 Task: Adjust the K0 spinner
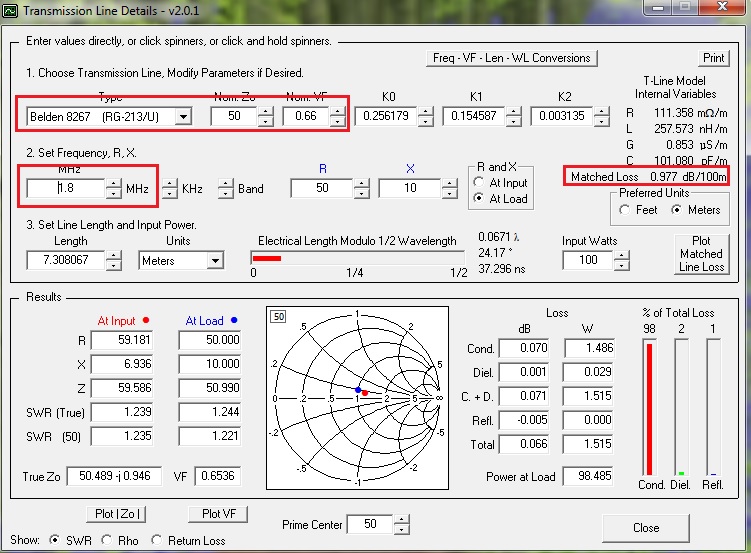pos(425,116)
